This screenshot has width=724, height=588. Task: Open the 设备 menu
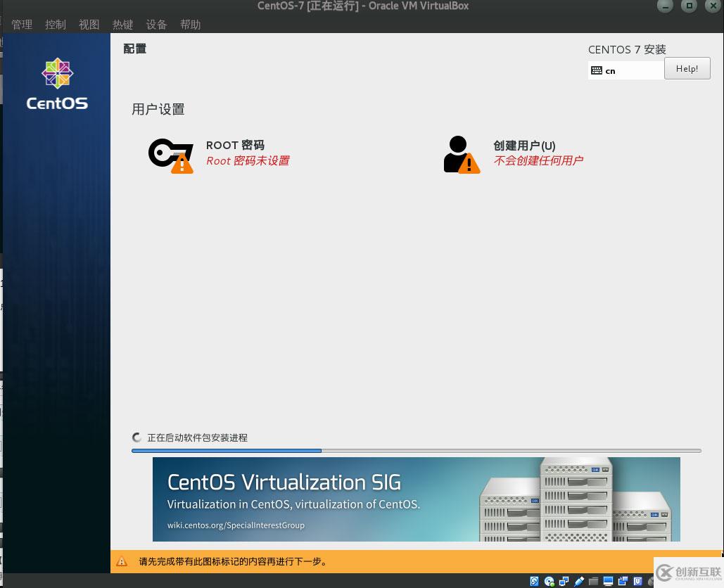pos(156,25)
